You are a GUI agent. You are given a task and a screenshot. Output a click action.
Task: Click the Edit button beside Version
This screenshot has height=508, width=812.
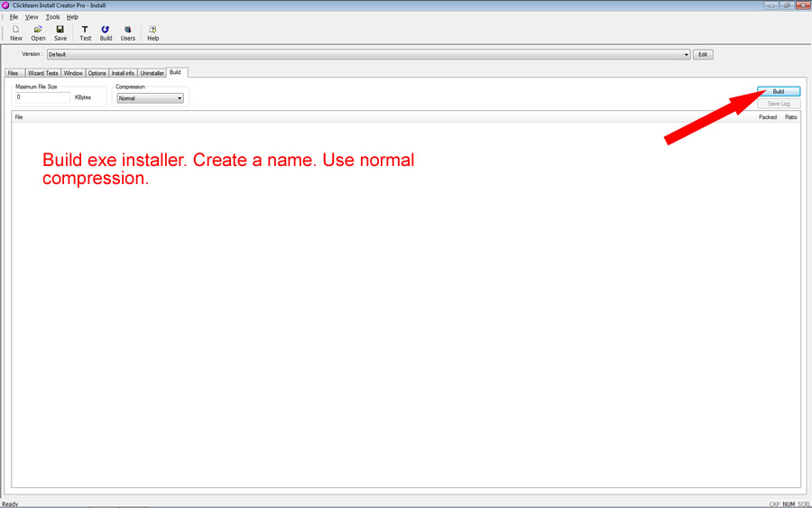point(703,54)
